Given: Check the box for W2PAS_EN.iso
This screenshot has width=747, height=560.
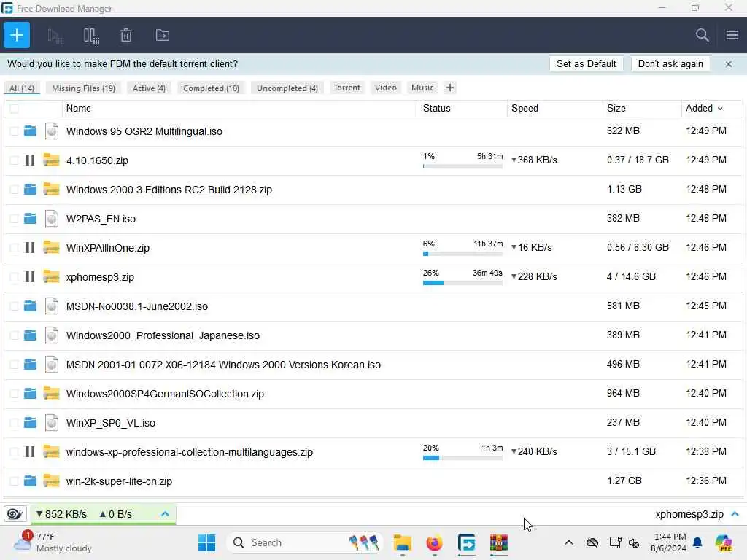Looking at the screenshot, I should [15, 218].
